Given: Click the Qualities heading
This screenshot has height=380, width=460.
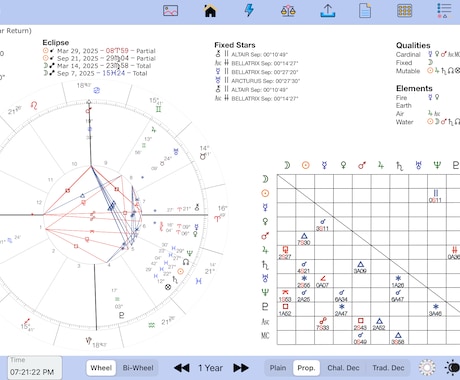Looking at the screenshot, I should pyautogui.click(x=413, y=45).
